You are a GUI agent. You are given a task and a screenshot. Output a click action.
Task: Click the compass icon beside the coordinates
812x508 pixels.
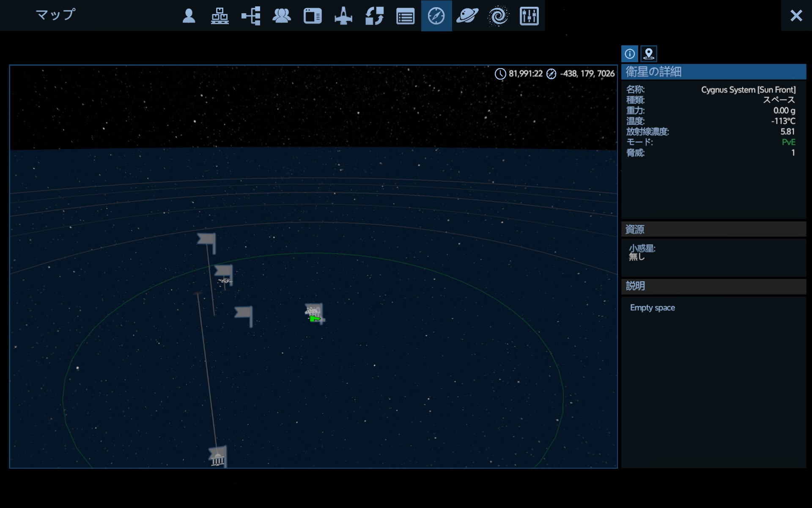click(551, 74)
